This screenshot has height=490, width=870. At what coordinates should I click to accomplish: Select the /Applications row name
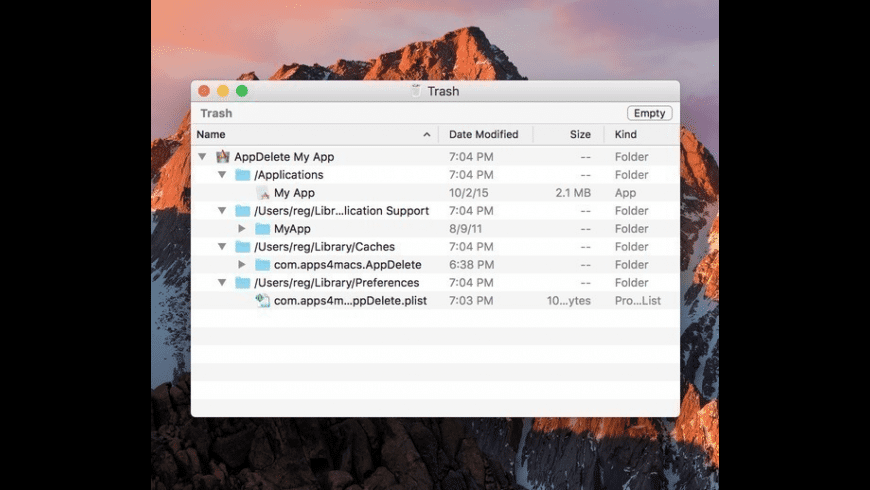(289, 175)
